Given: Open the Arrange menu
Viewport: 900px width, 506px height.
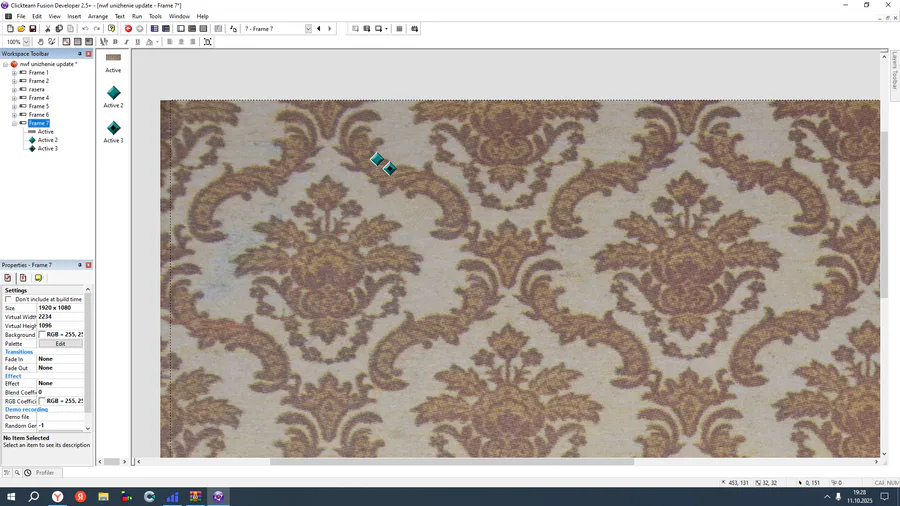Looking at the screenshot, I should click(98, 17).
